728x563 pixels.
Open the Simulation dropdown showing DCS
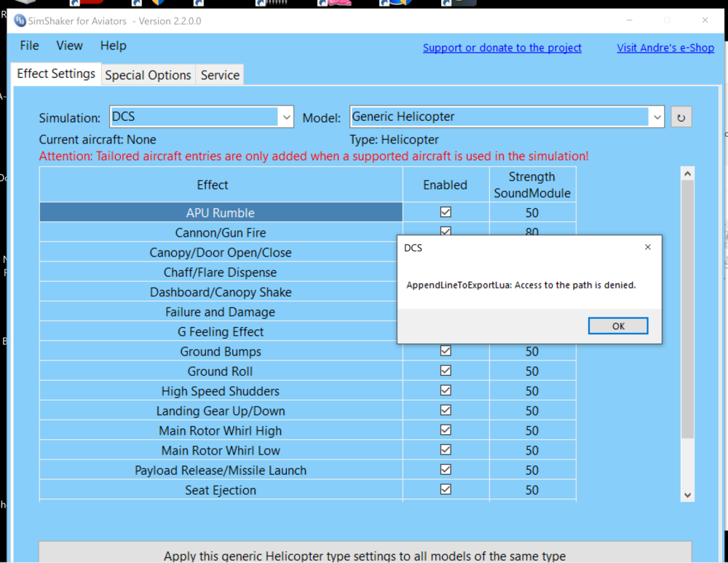202,117
